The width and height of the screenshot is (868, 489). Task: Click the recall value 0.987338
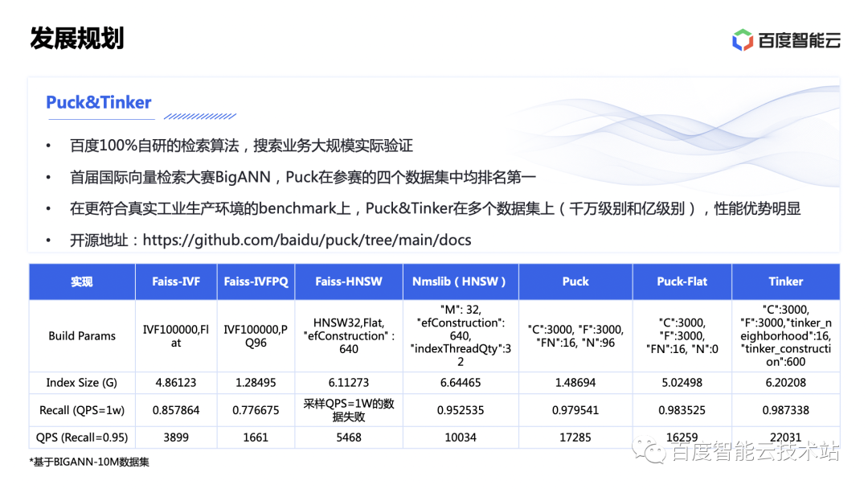pos(785,410)
